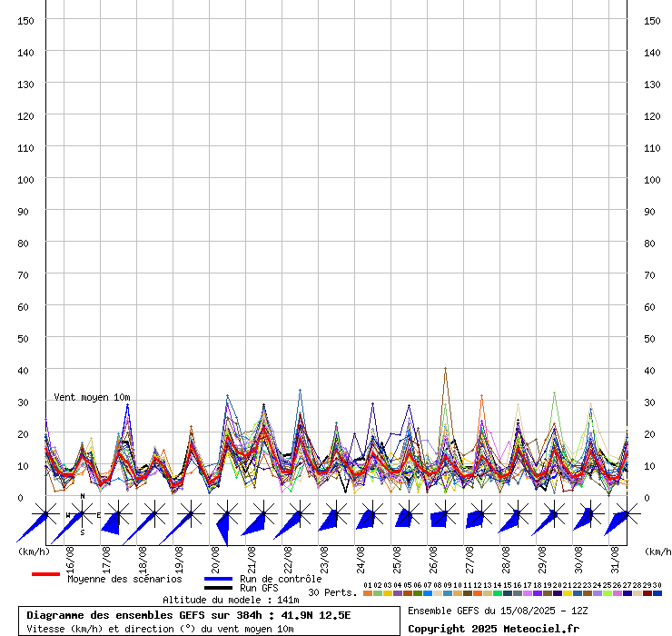Click the red line sample for Moyenne des scénarios

[45, 574]
